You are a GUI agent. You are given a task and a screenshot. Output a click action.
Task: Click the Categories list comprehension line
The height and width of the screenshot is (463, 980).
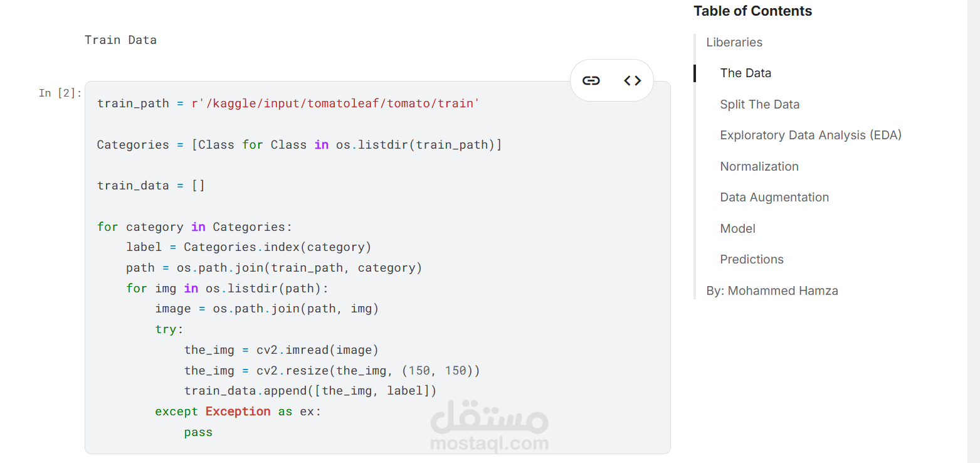pos(299,145)
